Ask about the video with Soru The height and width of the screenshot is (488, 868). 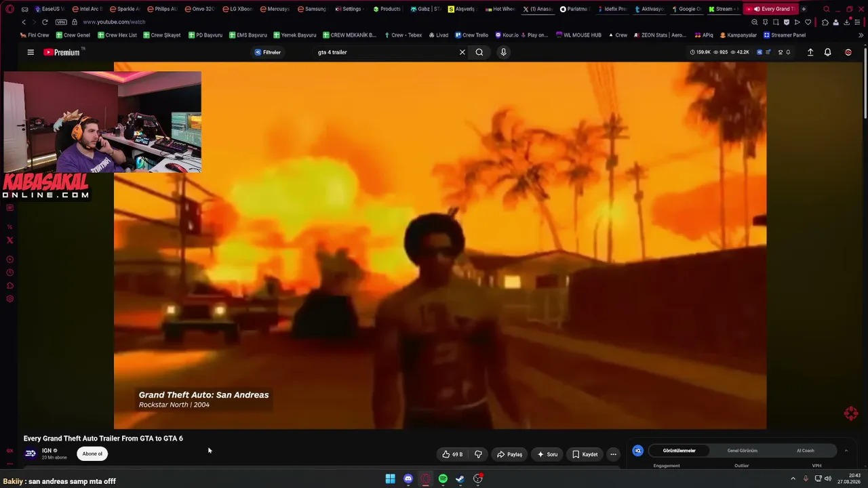(547, 454)
